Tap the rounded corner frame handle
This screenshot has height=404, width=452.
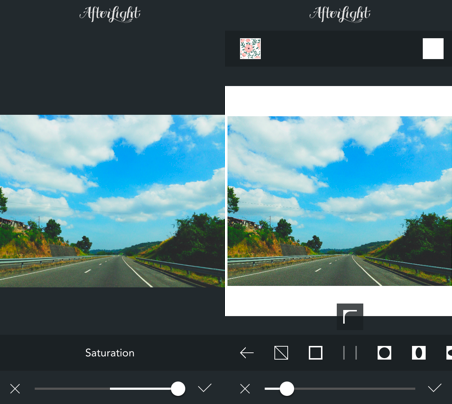point(350,317)
